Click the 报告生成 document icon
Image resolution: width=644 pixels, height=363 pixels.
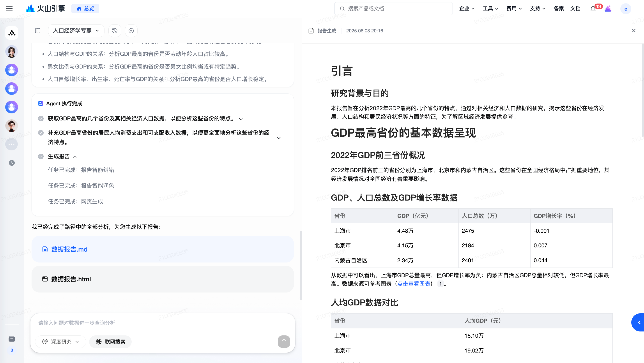(311, 30)
